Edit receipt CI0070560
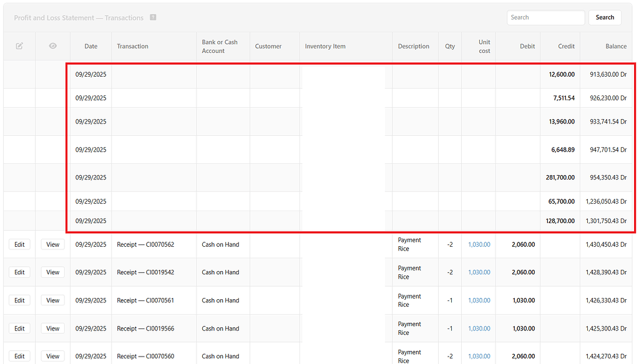The image size is (639, 364). click(x=19, y=356)
